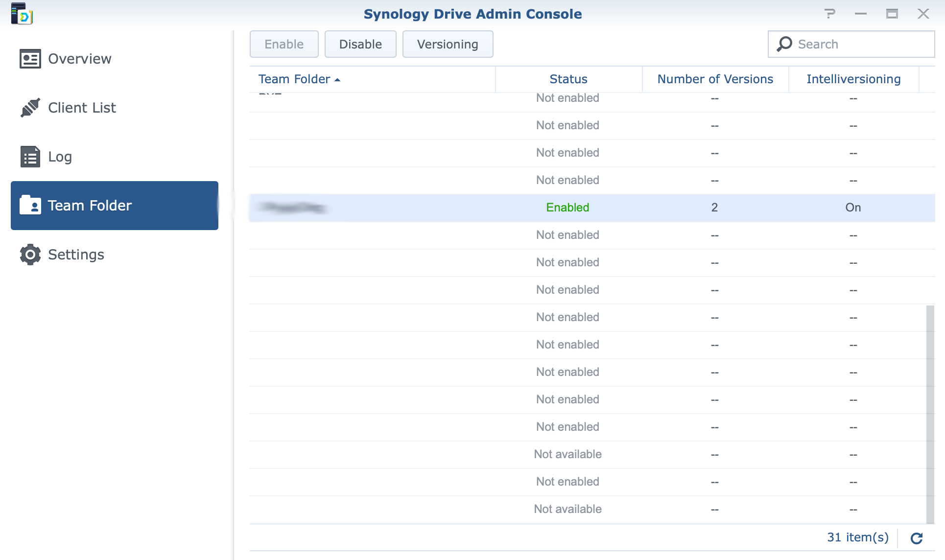Click the Settings gear icon
Viewport: 945px width, 560px height.
(x=30, y=255)
